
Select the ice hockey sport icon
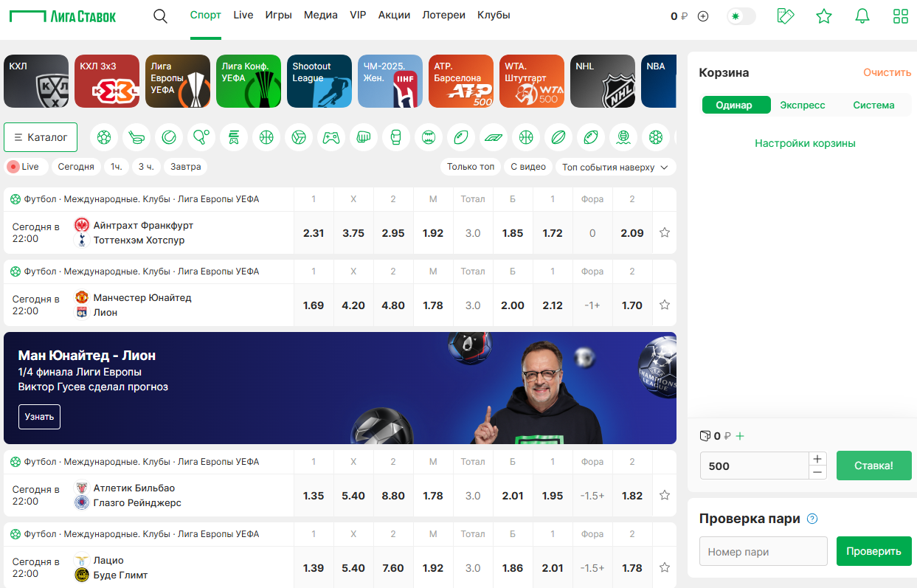[136, 137]
